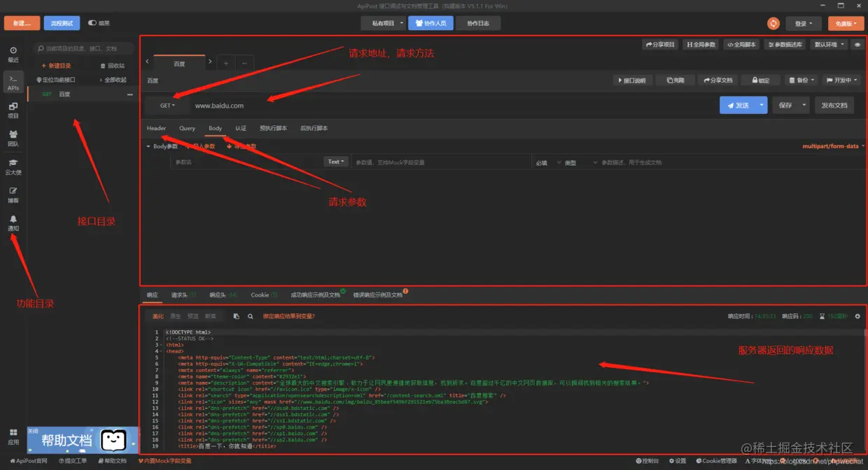The height and width of the screenshot is (470, 868).
Task: Click the 分享项目 share project button
Action: (x=660, y=44)
